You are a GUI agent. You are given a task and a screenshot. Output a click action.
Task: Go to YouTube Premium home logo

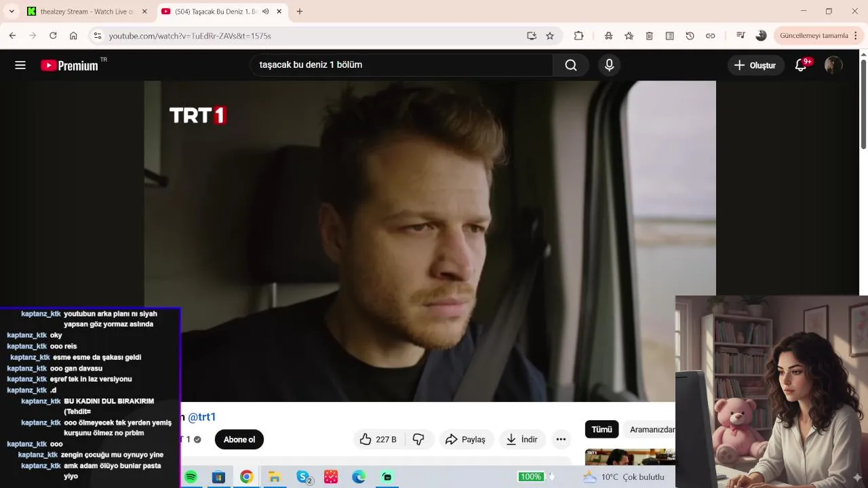click(70, 65)
